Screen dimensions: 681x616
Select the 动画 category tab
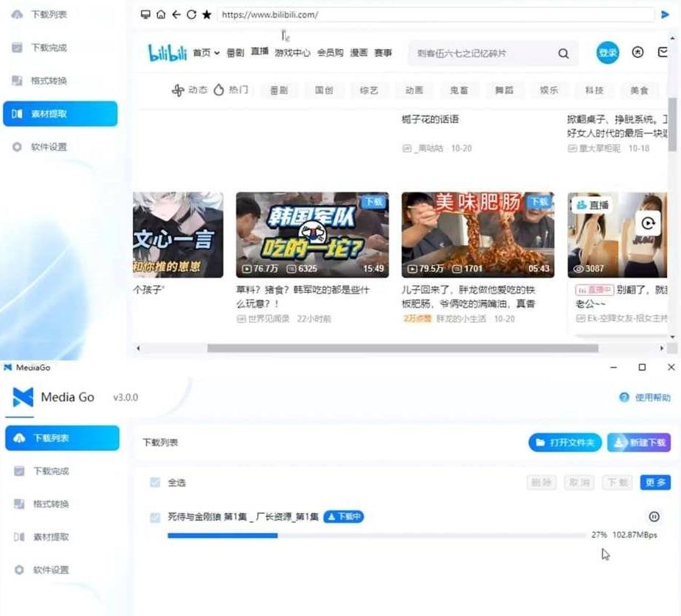point(414,90)
